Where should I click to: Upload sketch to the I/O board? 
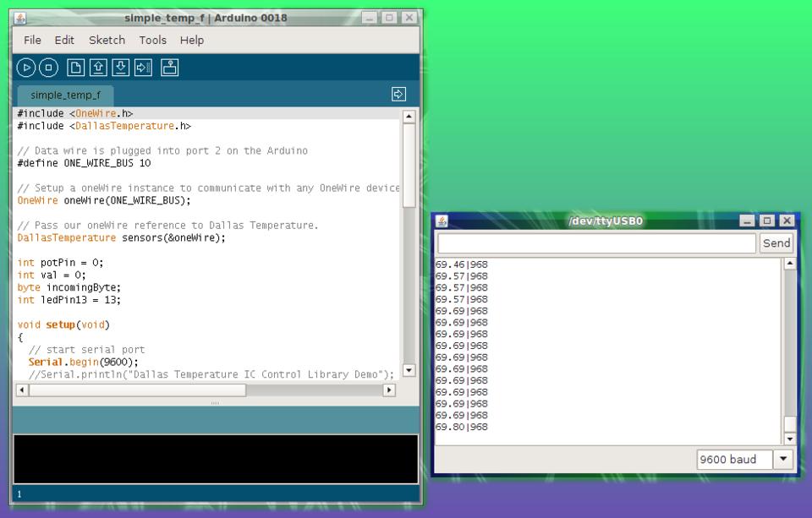pyautogui.click(x=143, y=68)
